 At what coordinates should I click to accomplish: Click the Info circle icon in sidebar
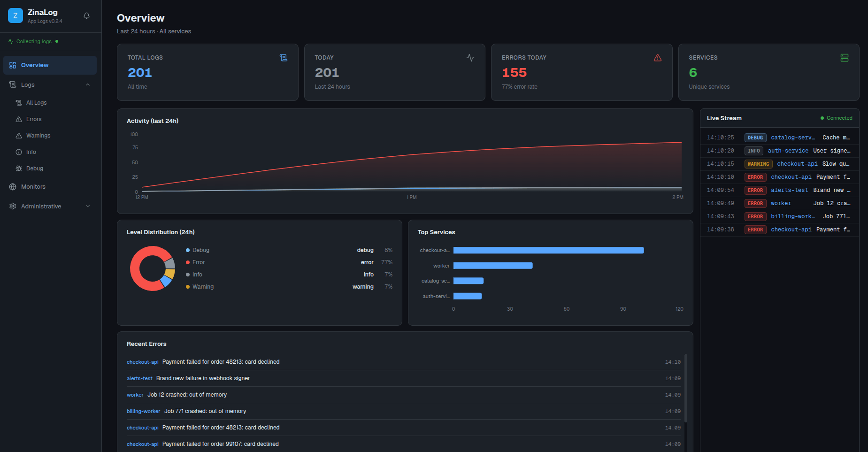[x=19, y=152]
